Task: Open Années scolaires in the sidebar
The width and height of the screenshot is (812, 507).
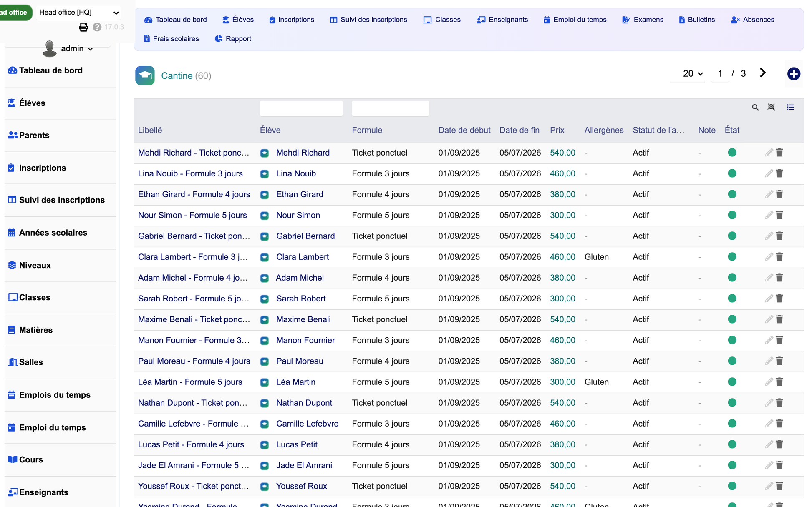Action: coord(48,233)
